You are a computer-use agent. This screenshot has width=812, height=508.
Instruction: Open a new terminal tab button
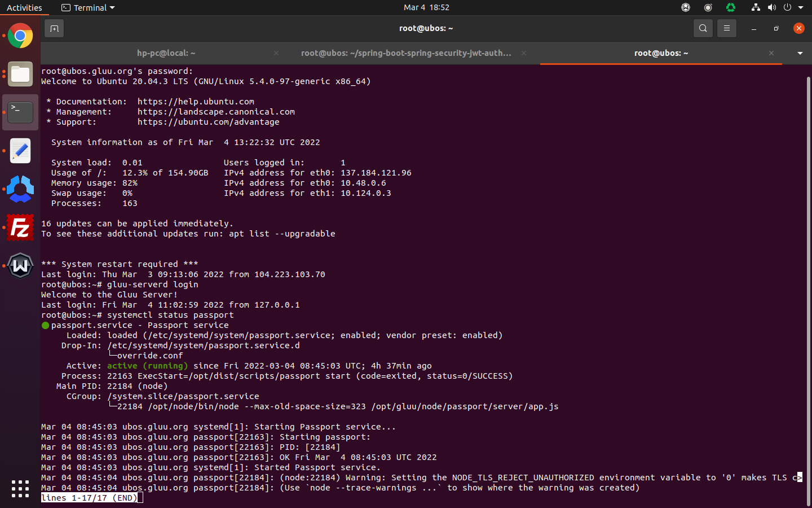[x=54, y=28]
